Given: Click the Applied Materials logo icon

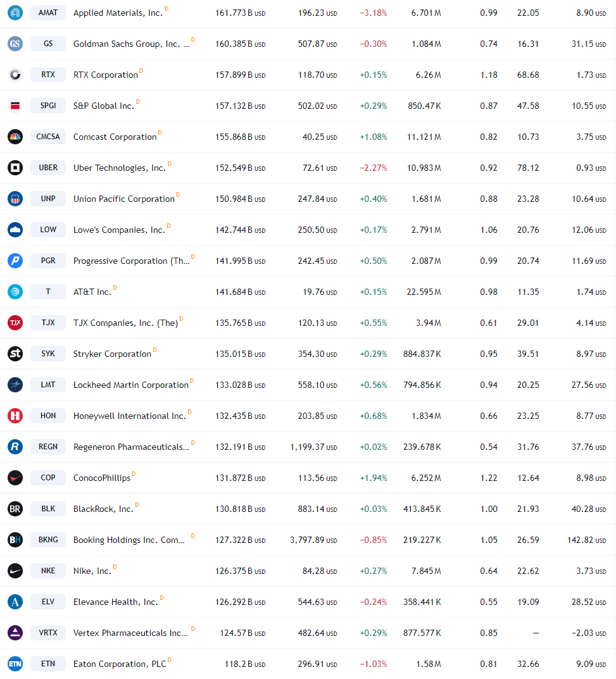Looking at the screenshot, I should click(15, 13).
